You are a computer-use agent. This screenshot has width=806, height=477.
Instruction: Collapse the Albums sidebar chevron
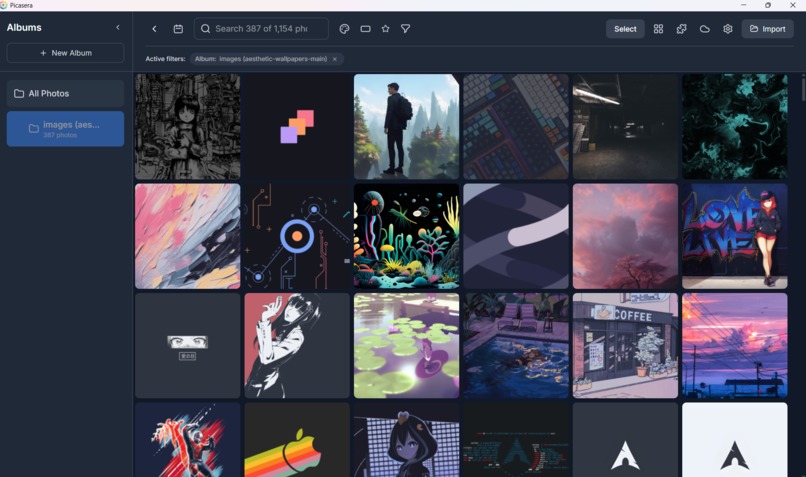[x=118, y=28]
